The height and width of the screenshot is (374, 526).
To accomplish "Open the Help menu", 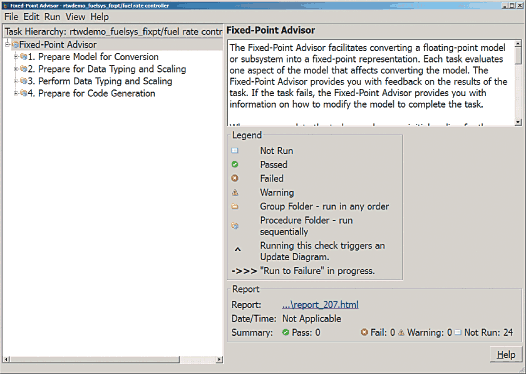I will point(100,17).
